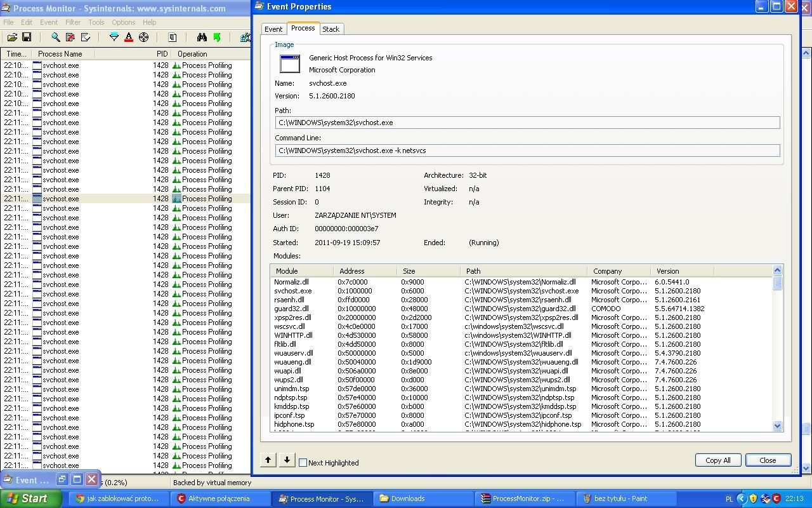Viewport: 812px width, 508px height.
Task: Click the Copy All button
Action: 718,460
